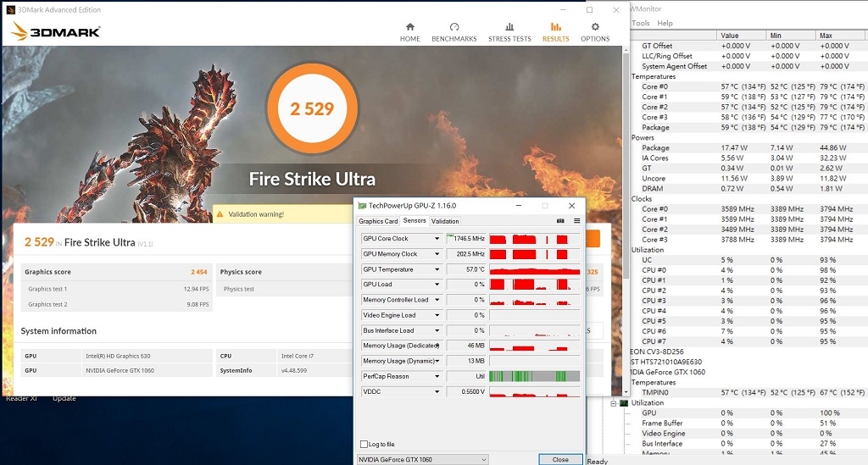This screenshot has height=465, width=868.
Task: Click the Graphics test 2 row
Action: [117, 305]
